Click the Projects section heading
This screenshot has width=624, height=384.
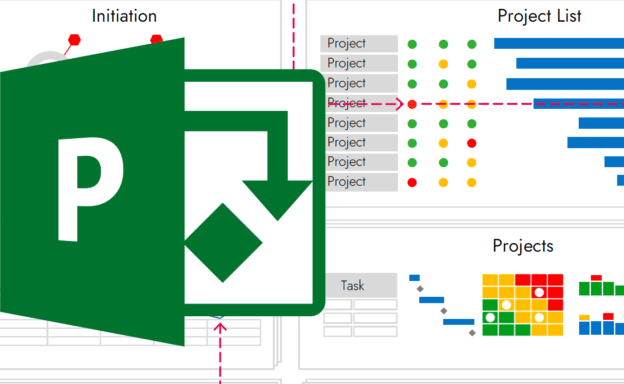point(523,246)
